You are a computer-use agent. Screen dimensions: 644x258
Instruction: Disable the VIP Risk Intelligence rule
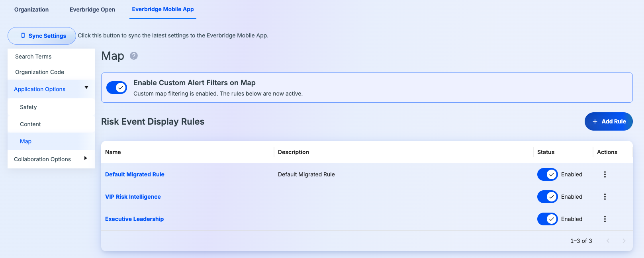(x=547, y=197)
